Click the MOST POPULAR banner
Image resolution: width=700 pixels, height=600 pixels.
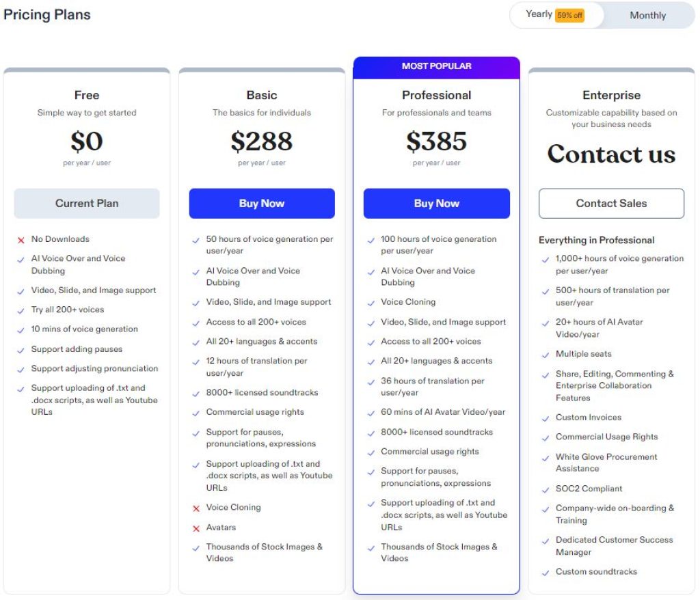pyautogui.click(x=437, y=66)
